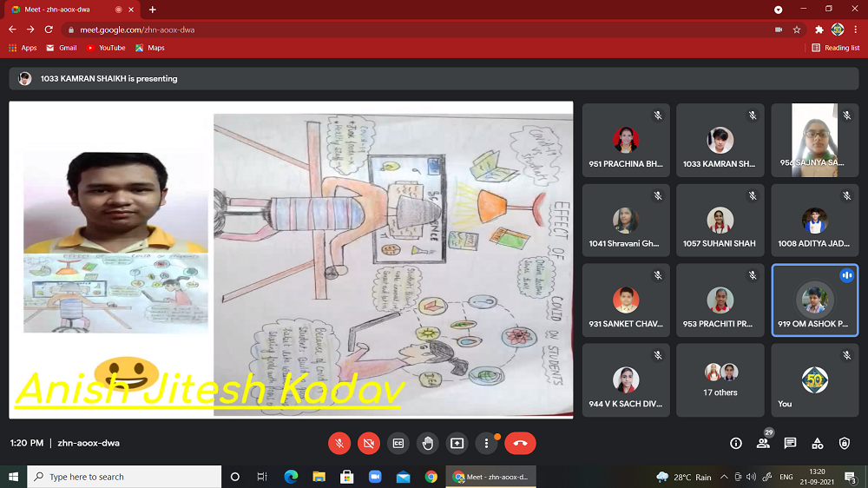
Task: Unmute the microphone in call controls
Action: pos(339,443)
